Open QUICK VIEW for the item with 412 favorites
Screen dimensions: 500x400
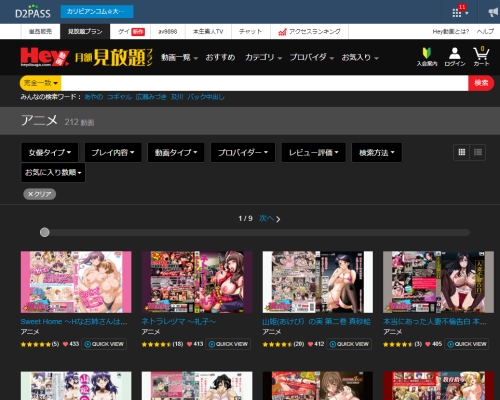click(349, 344)
